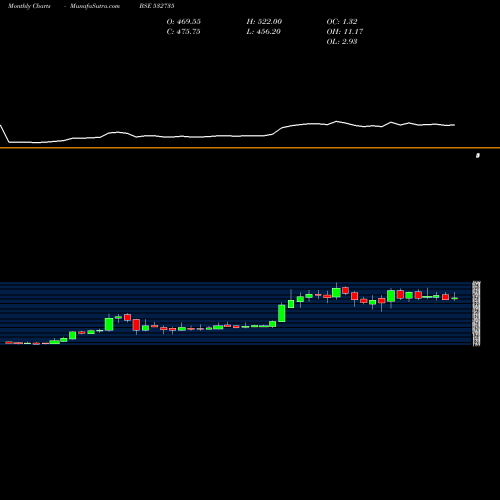The height and width of the screenshot is (500, 500).
Task: Select the low value L: 456.20
Action: coord(264,32)
